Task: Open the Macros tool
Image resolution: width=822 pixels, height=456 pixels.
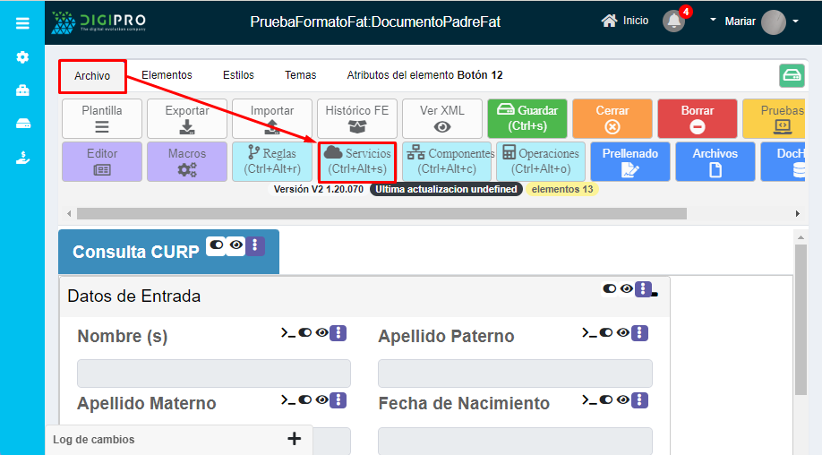Action: (x=187, y=161)
